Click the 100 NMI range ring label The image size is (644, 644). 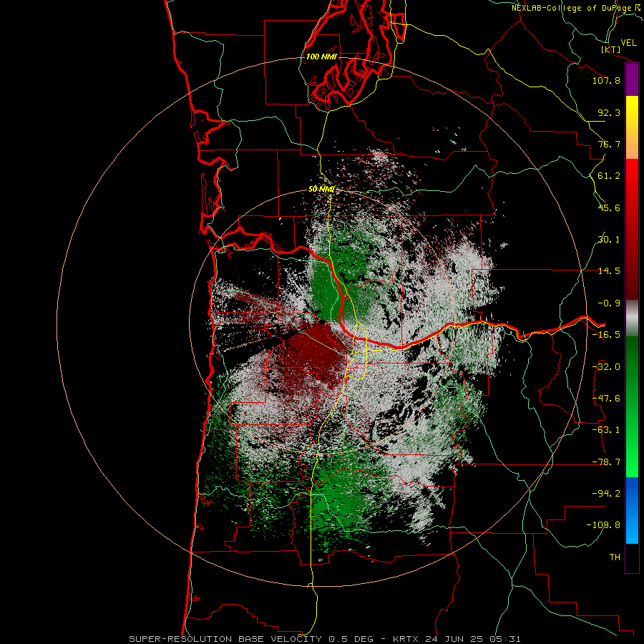tap(321, 57)
